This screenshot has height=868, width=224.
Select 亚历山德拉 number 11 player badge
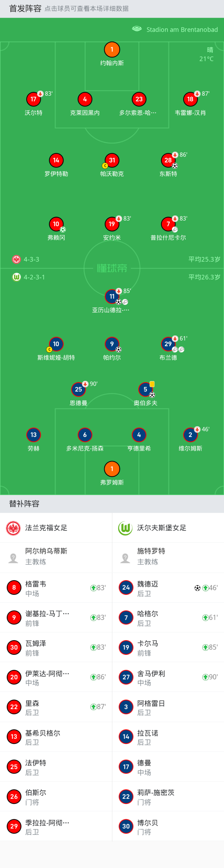pyautogui.click(x=112, y=296)
